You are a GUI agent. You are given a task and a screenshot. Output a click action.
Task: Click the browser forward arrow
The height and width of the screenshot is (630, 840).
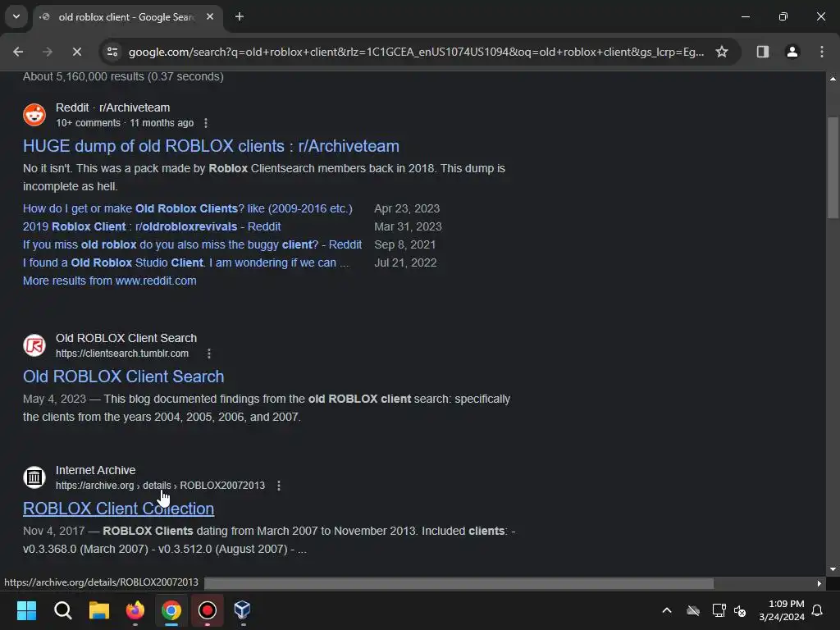(47, 52)
